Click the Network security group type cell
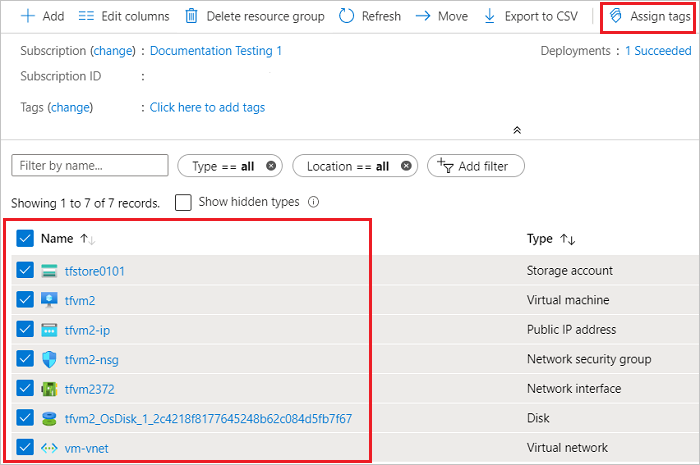Image resolution: width=700 pixels, height=465 pixels. tap(589, 359)
